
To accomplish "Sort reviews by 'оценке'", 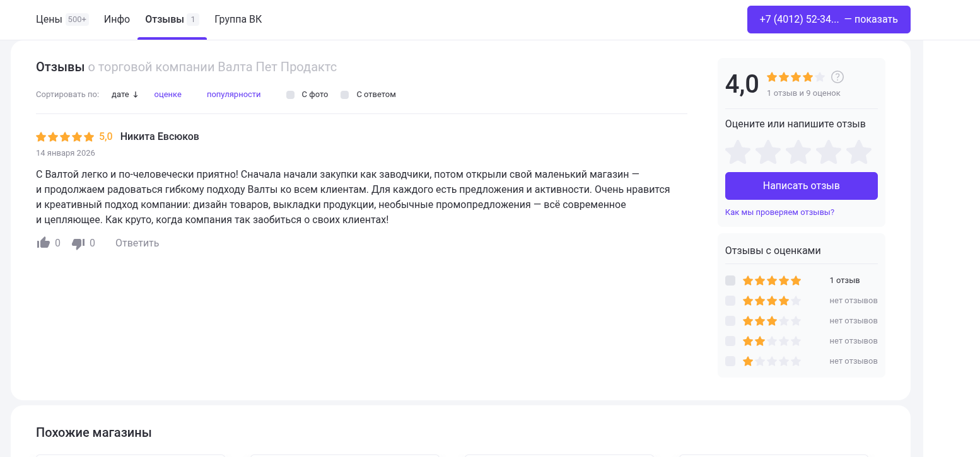I will [168, 95].
